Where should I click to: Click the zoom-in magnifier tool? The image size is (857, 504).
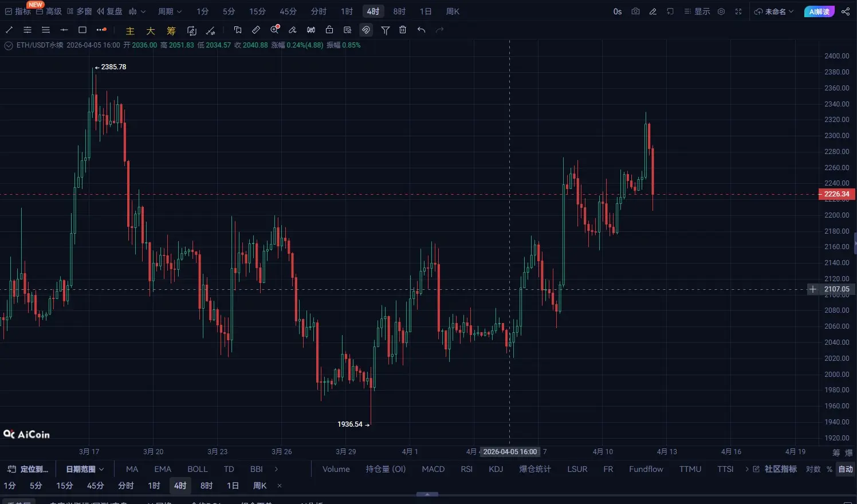click(275, 29)
